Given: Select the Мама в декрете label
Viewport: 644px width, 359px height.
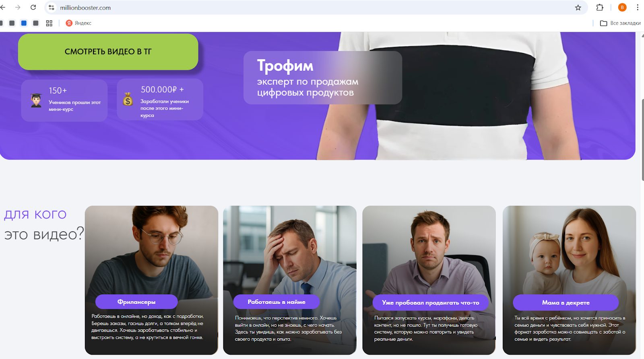Looking at the screenshot, I should pos(566,303).
